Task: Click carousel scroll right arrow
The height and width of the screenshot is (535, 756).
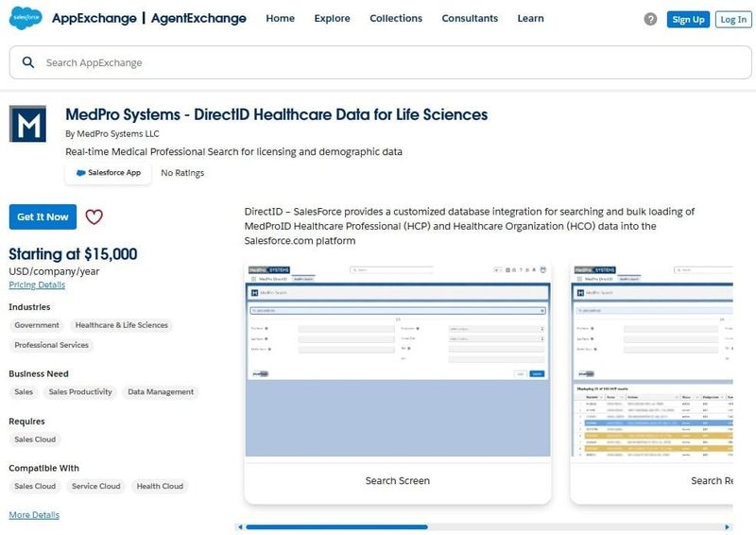Action: [x=728, y=526]
